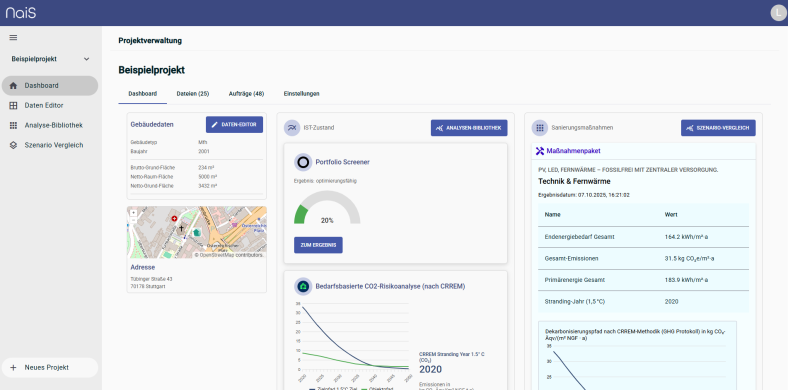The width and height of the screenshot is (788, 390).
Task: Click the map zoom-in plus control
Action: point(133,212)
